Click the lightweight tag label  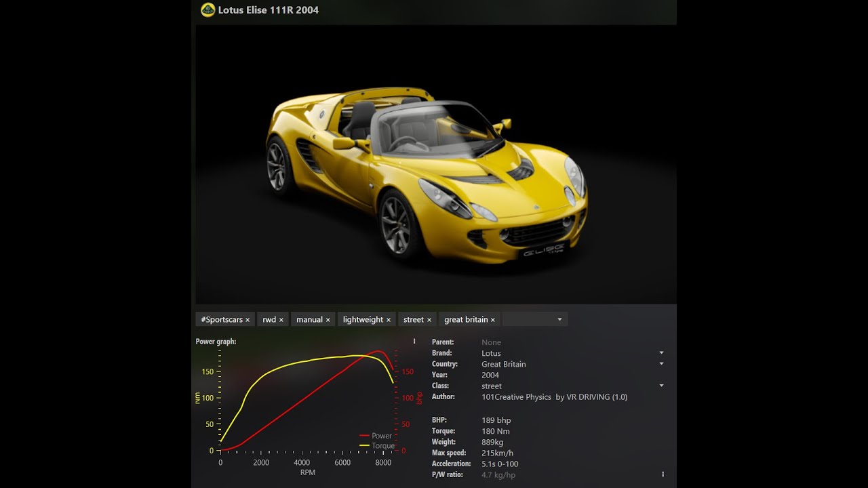tap(363, 319)
